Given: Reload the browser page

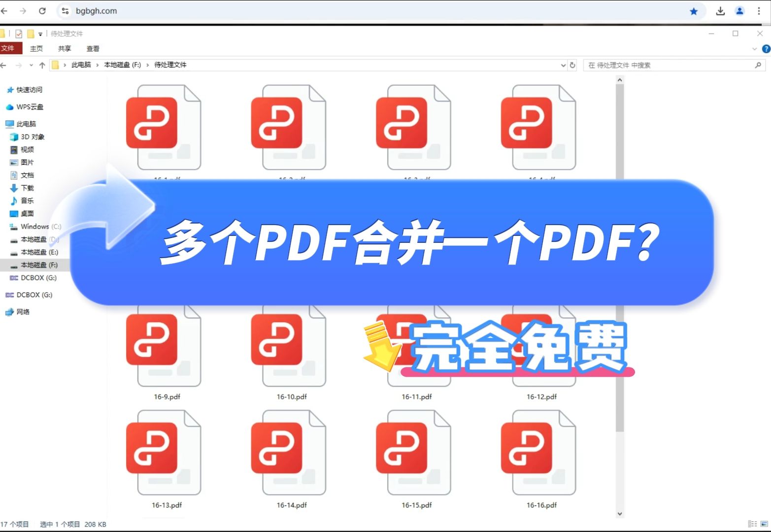Looking at the screenshot, I should (42, 11).
